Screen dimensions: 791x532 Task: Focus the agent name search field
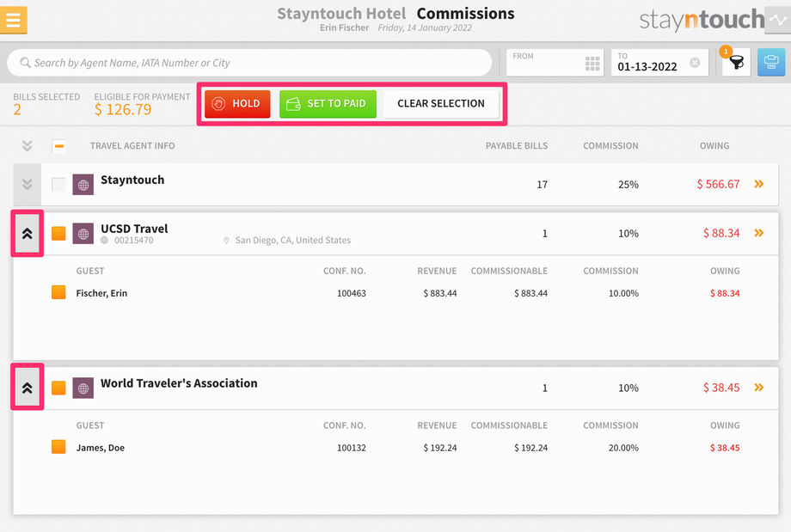249,63
